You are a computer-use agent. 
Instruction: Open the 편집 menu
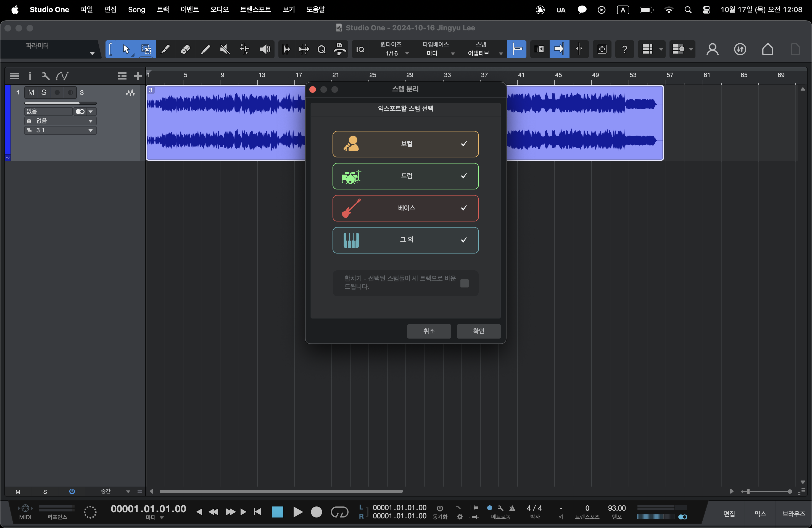110,10
